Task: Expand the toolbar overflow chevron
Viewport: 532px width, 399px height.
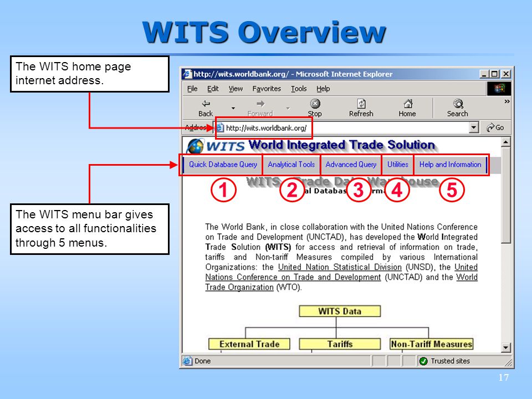Action: point(507,101)
